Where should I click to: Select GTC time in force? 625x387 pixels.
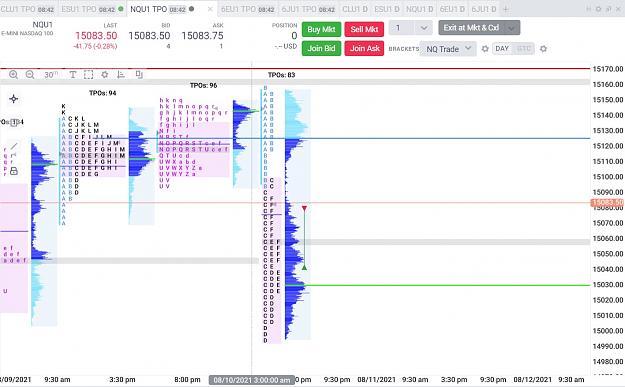coord(523,49)
